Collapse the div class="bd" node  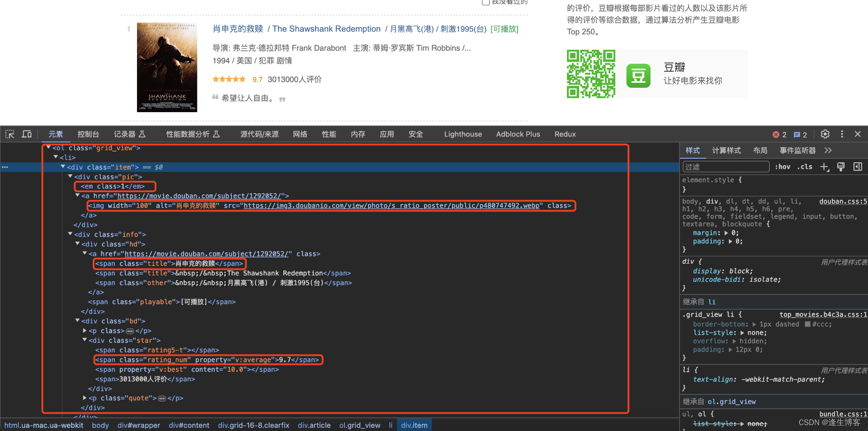(77, 321)
